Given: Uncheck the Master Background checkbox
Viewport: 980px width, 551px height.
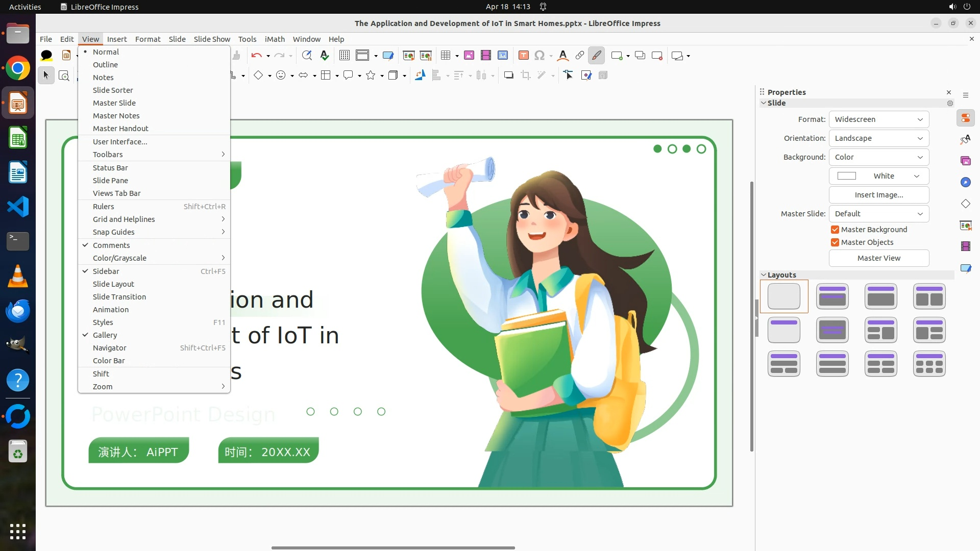Looking at the screenshot, I should pyautogui.click(x=835, y=230).
